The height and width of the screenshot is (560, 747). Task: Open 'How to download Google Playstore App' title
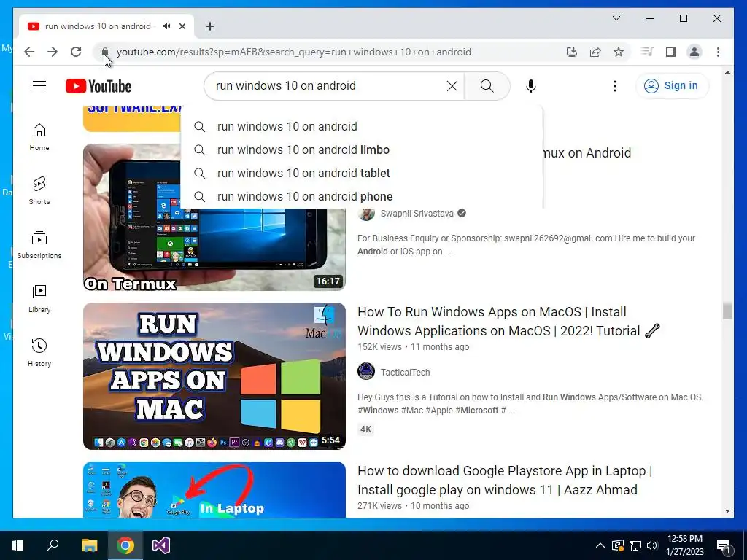[x=505, y=480]
